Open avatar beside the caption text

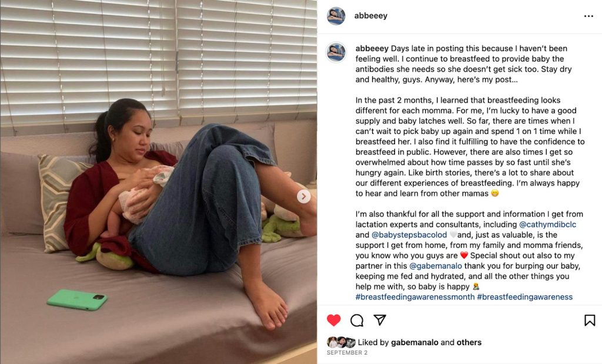click(336, 52)
